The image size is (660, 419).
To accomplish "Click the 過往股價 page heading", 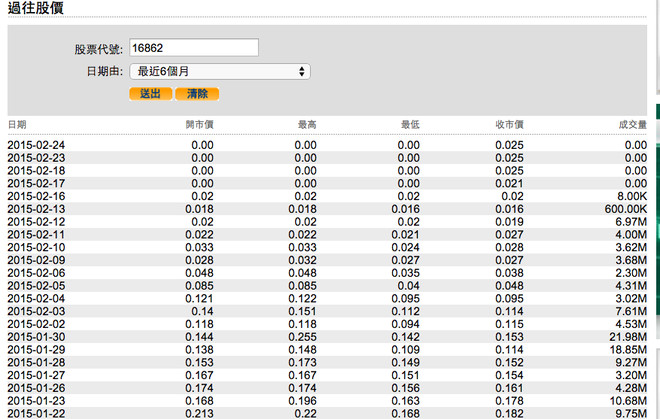I will coord(36,8).
